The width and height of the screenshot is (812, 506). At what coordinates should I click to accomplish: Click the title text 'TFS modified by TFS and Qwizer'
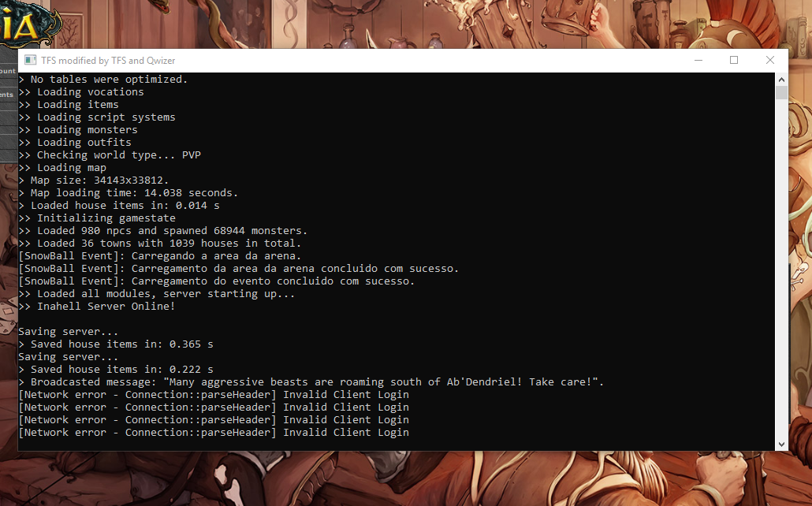coord(108,61)
